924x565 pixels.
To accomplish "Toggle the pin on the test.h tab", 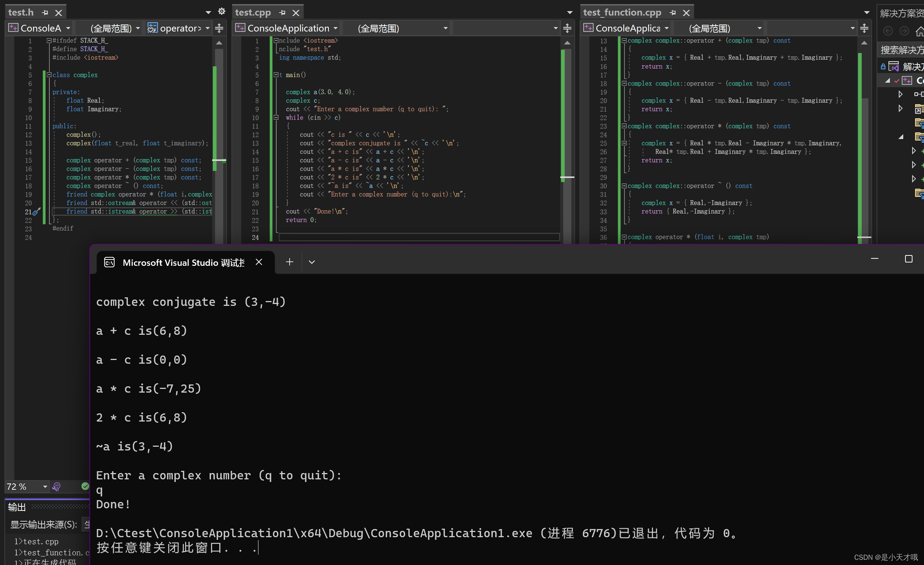I will [x=45, y=11].
